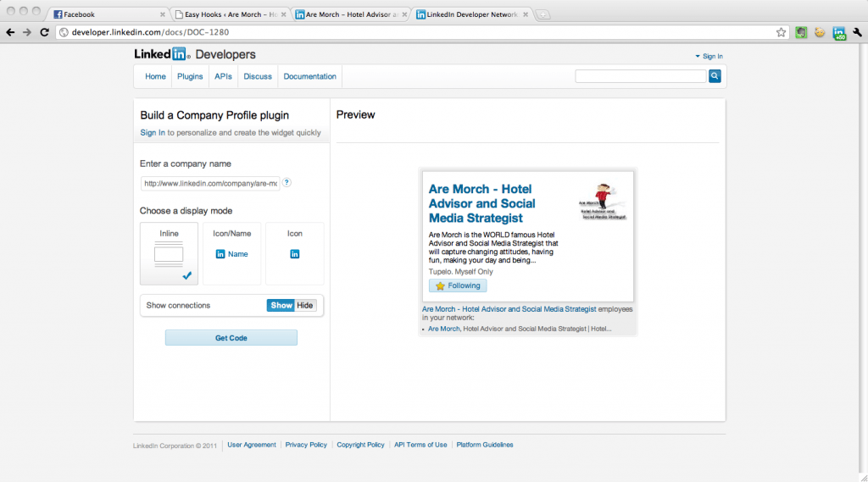Bookmark this page with the star icon
Image resolution: width=868 pixels, height=482 pixels.
pos(781,32)
